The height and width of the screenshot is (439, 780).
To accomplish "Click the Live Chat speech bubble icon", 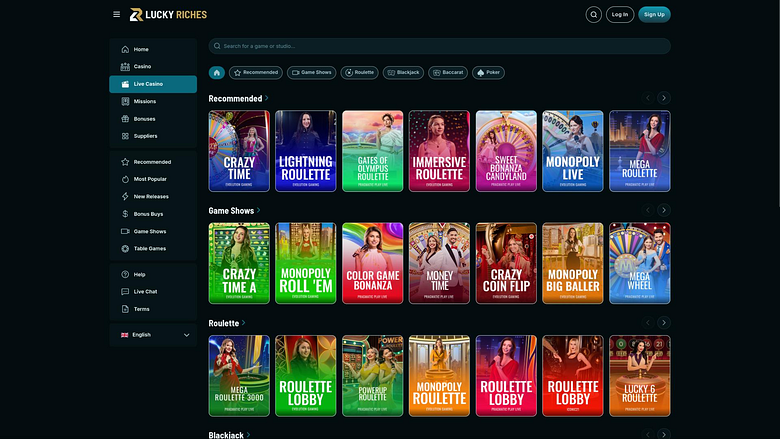I will (x=125, y=292).
